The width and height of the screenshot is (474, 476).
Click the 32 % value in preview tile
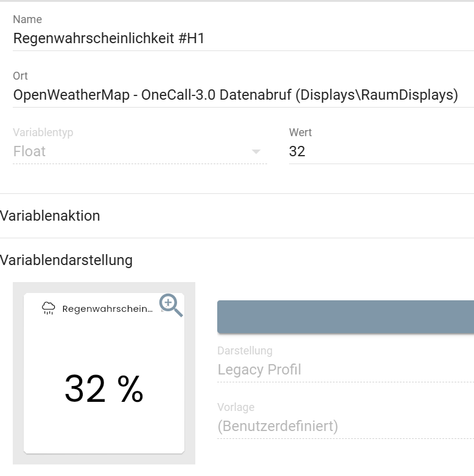(x=104, y=389)
